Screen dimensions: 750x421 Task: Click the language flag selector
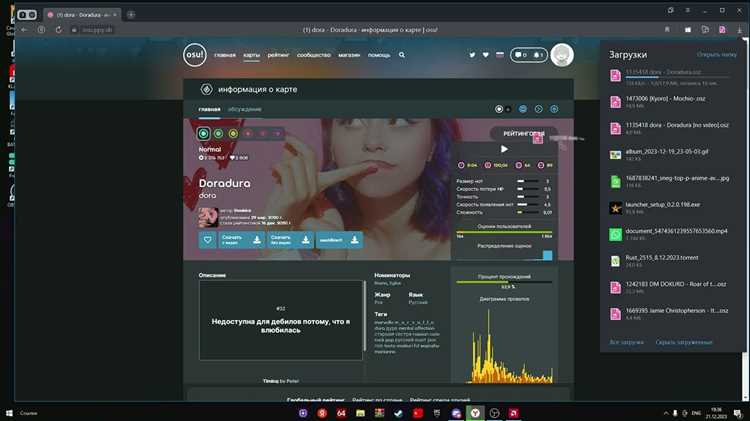click(x=500, y=55)
